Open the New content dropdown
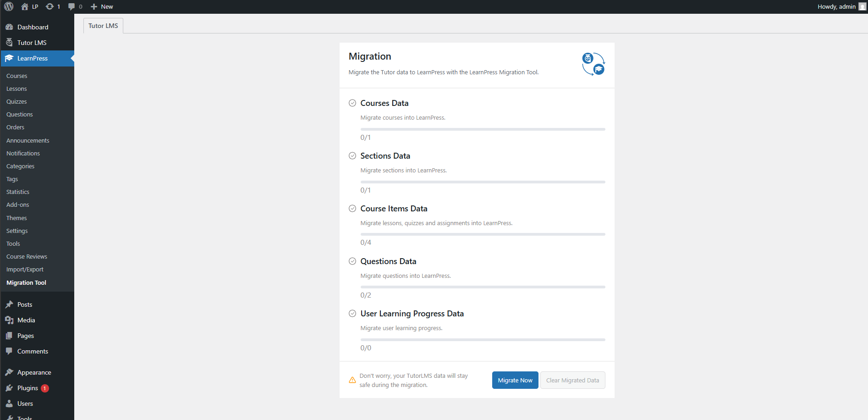Viewport: 868px width, 420px height. tap(102, 6)
